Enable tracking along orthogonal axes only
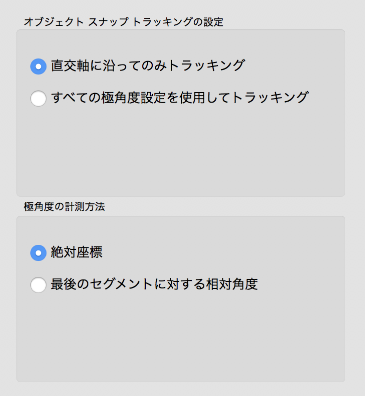This screenshot has height=396, width=365. tap(38, 66)
